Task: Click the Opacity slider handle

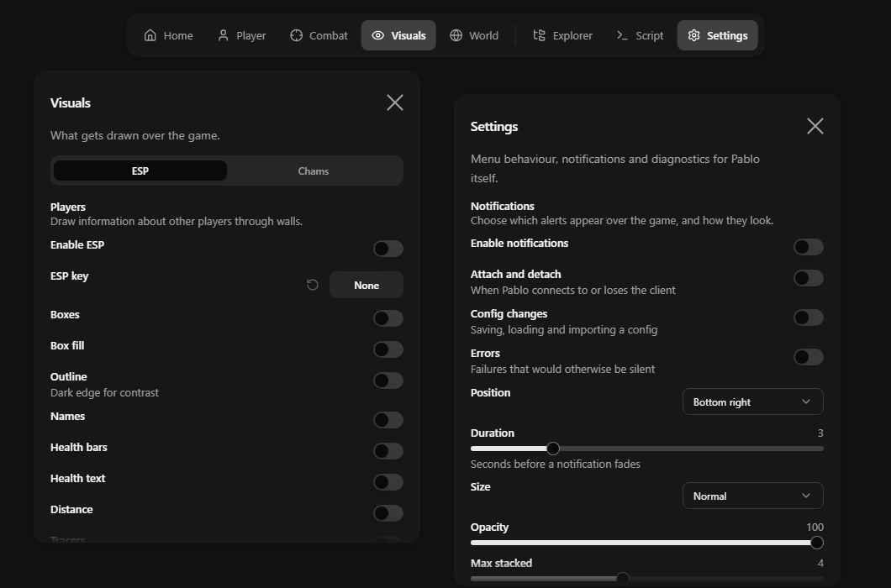Action: click(x=817, y=543)
